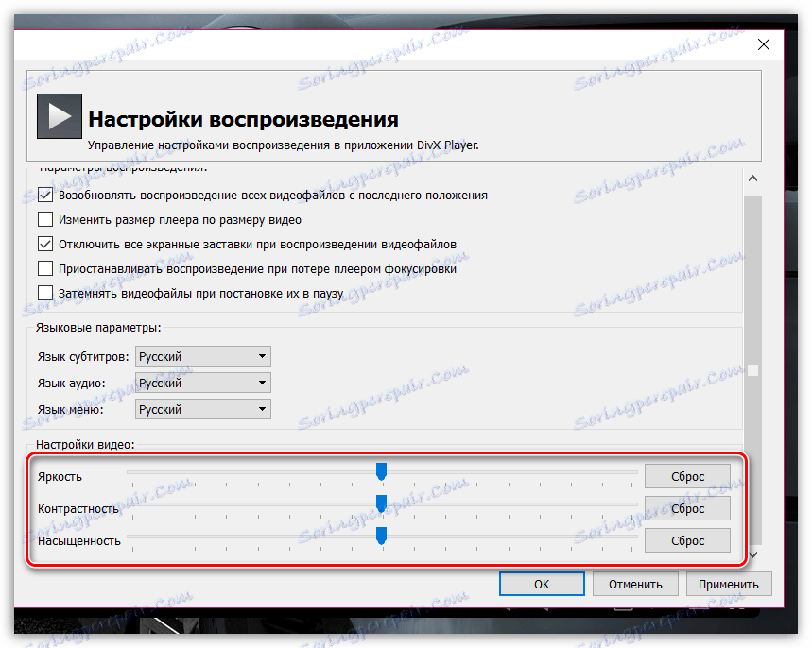Confirm settings with the OK button

[x=542, y=583]
